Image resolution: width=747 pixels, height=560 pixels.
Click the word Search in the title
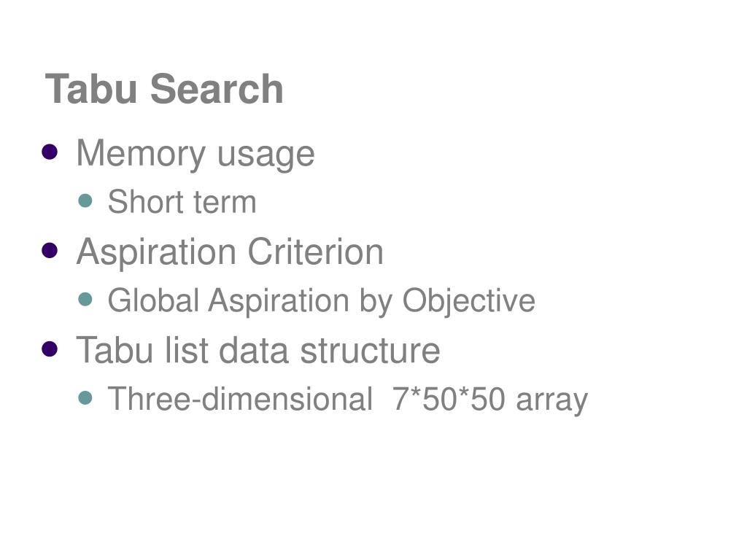[x=217, y=89]
